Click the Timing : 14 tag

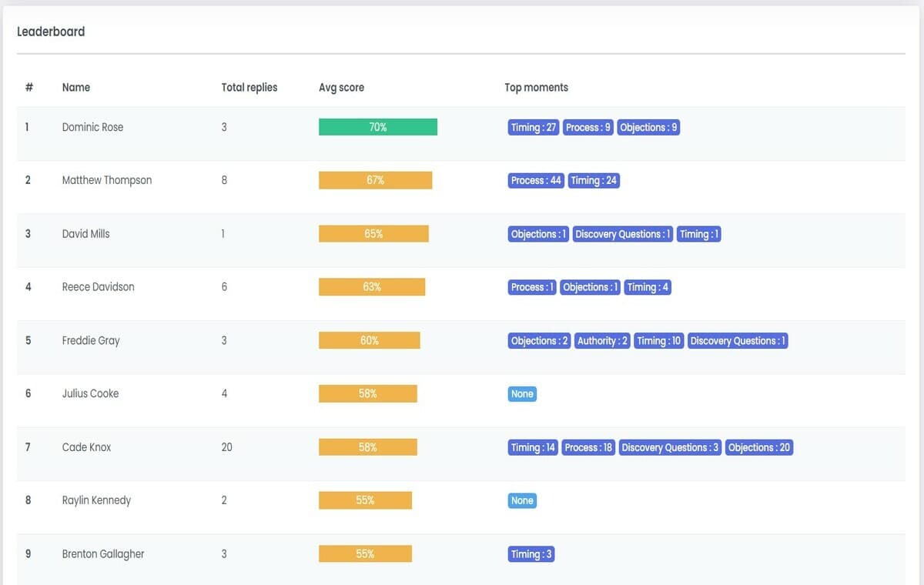pos(533,447)
